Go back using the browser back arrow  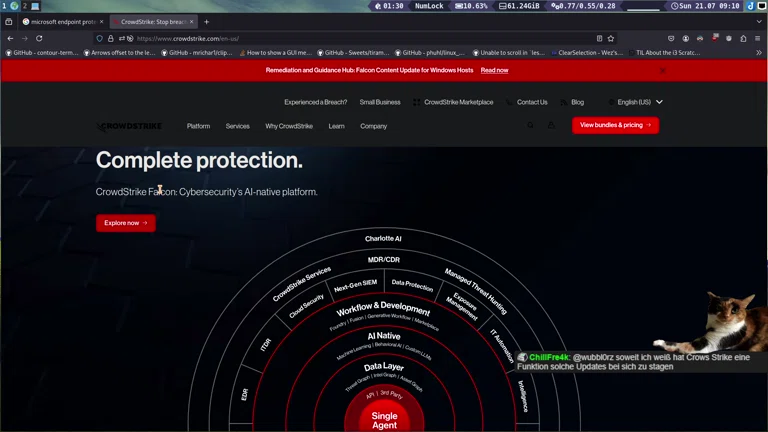(10, 38)
